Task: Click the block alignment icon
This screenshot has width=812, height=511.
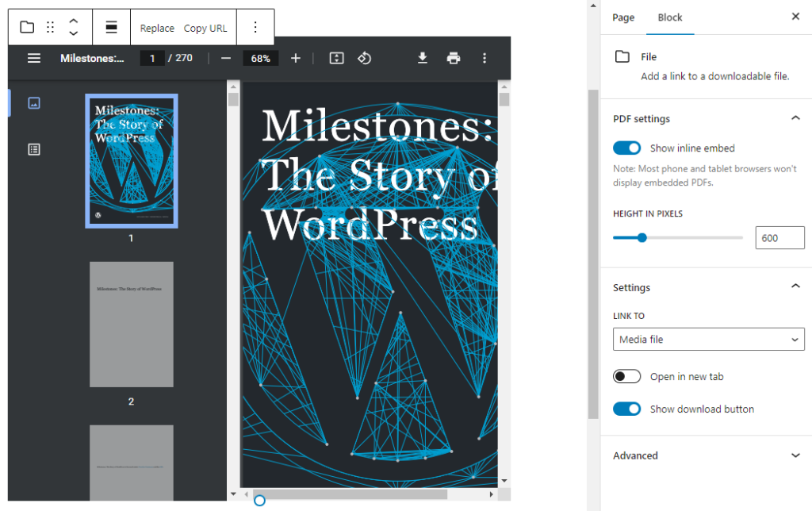Action: click(111, 28)
